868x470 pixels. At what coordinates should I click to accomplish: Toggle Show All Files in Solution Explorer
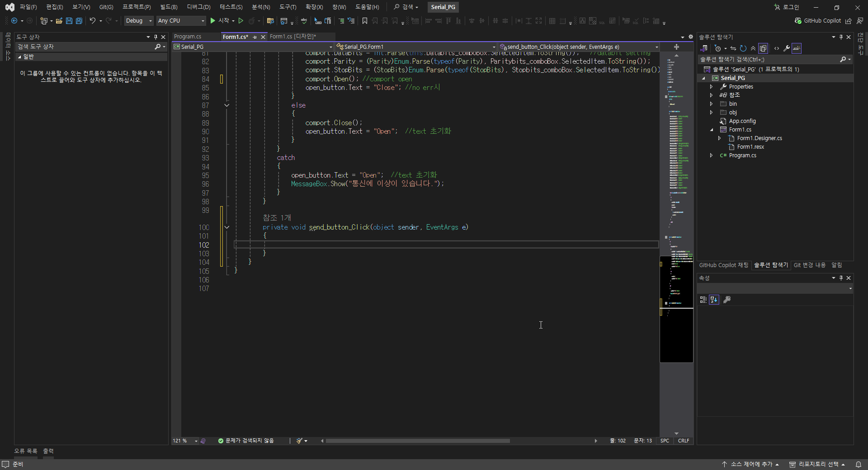[x=763, y=48]
